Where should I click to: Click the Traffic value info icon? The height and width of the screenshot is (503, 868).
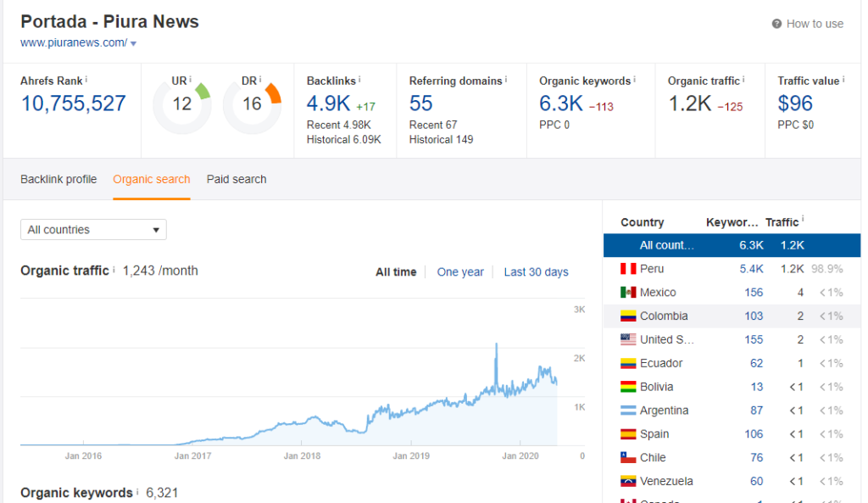click(844, 80)
